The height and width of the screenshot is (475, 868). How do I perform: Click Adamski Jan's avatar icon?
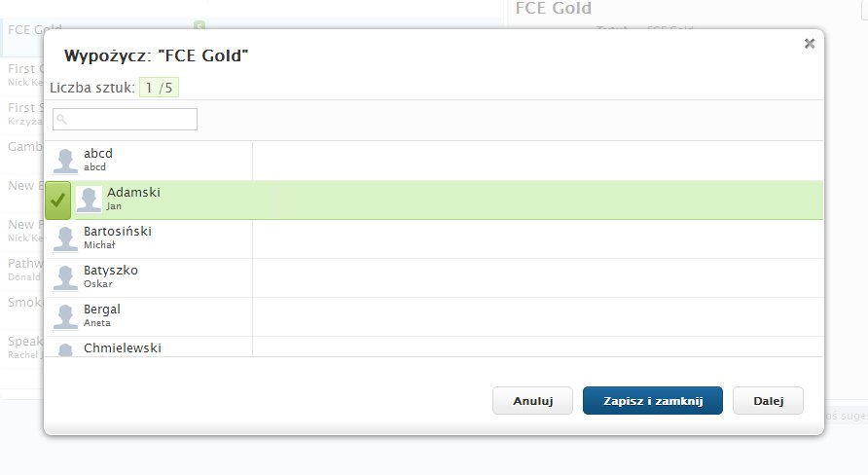[89, 200]
